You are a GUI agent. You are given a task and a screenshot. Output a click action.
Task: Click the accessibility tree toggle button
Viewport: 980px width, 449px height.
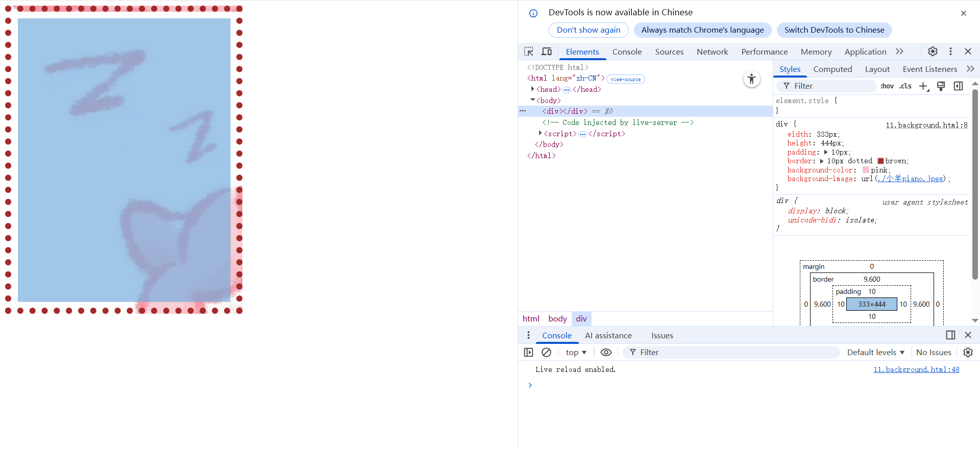coord(751,79)
